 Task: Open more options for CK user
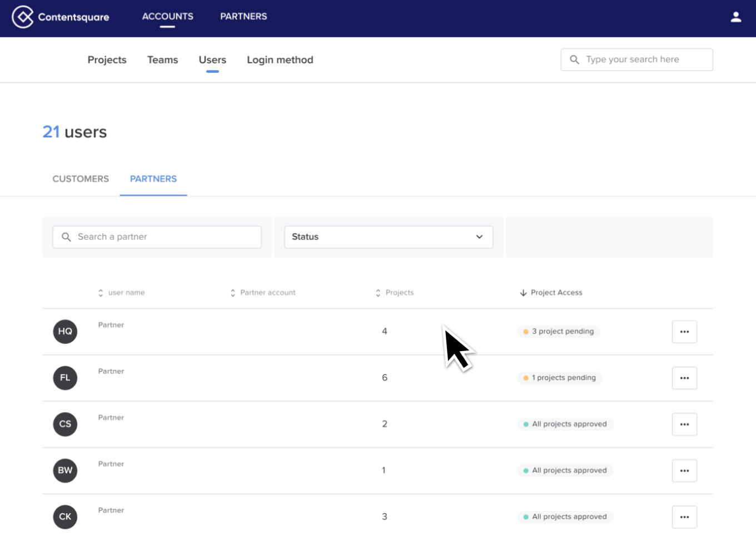coord(684,517)
